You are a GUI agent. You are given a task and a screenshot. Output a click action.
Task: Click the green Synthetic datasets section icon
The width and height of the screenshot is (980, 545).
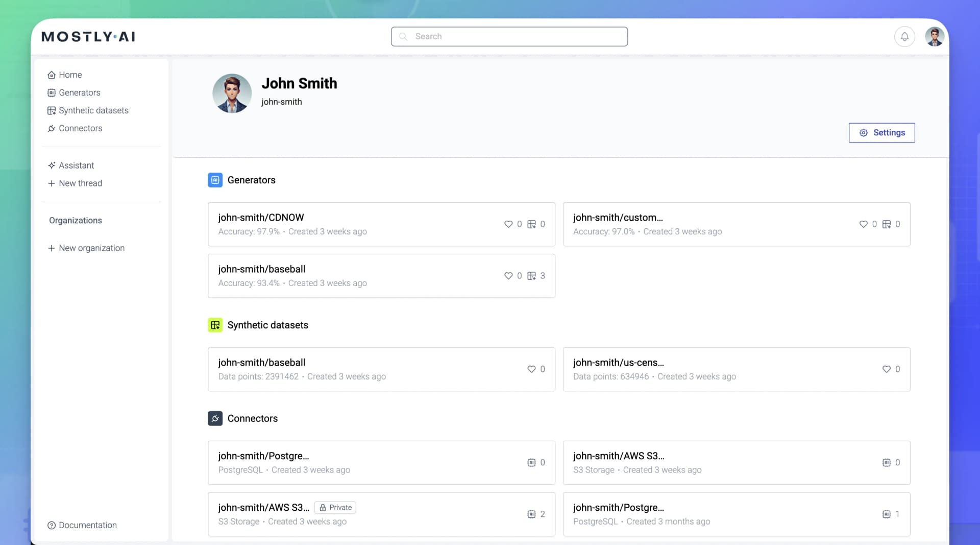pos(215,325)
